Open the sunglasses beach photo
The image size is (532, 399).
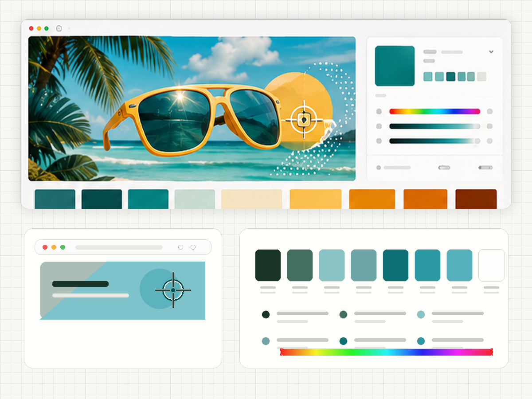click(192, 109)
